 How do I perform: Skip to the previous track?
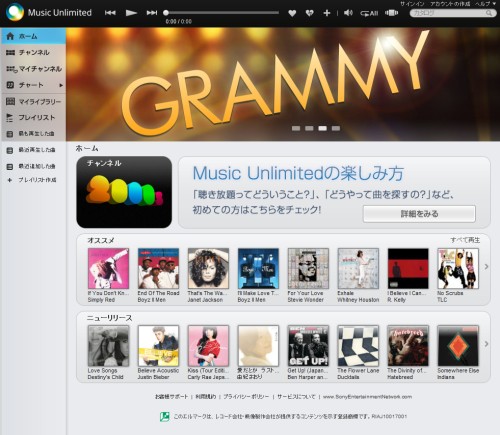coord(110,13)
